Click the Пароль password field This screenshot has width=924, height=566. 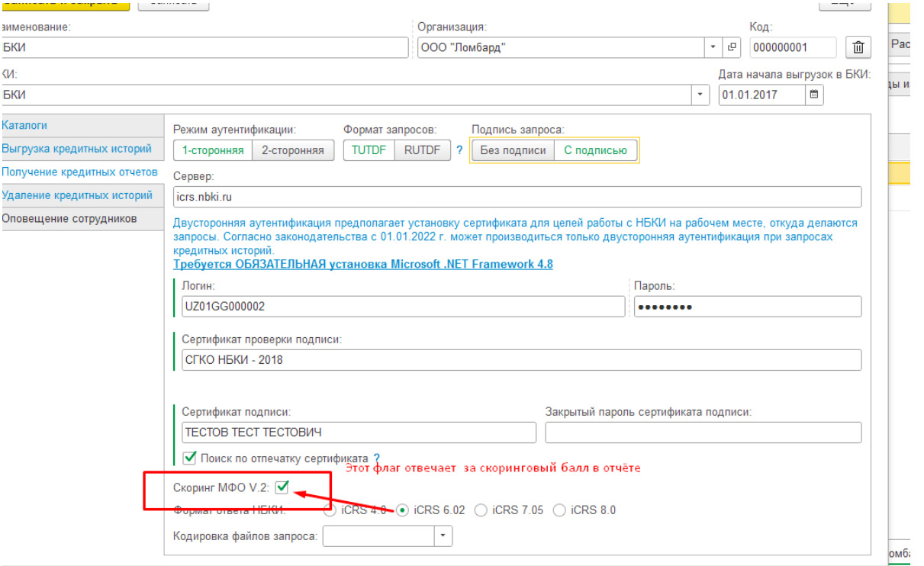pos(747,307)
